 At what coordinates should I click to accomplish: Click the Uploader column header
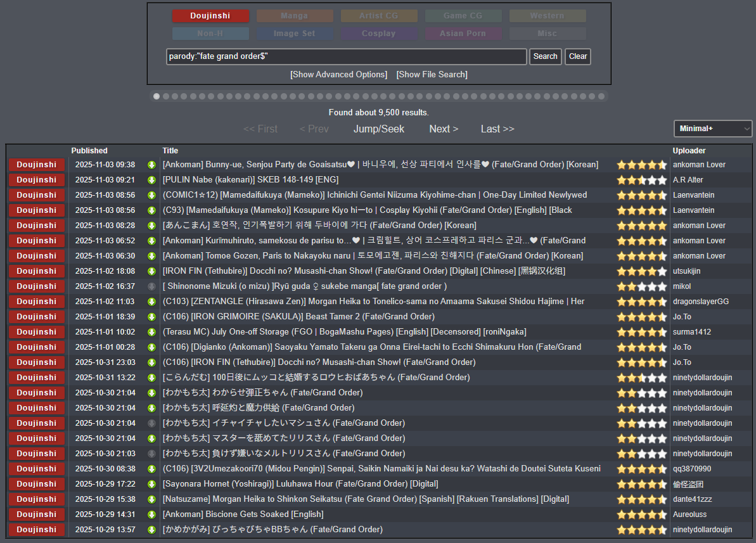click(689, 151)
